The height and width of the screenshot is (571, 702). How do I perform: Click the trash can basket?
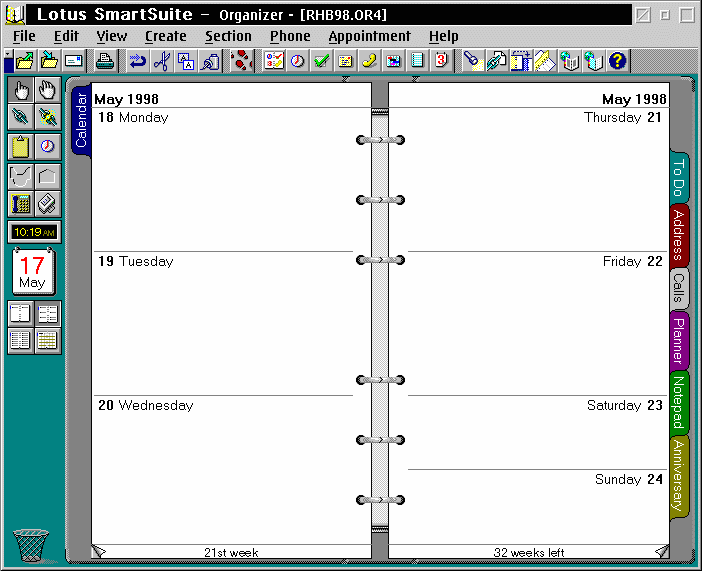31,546
